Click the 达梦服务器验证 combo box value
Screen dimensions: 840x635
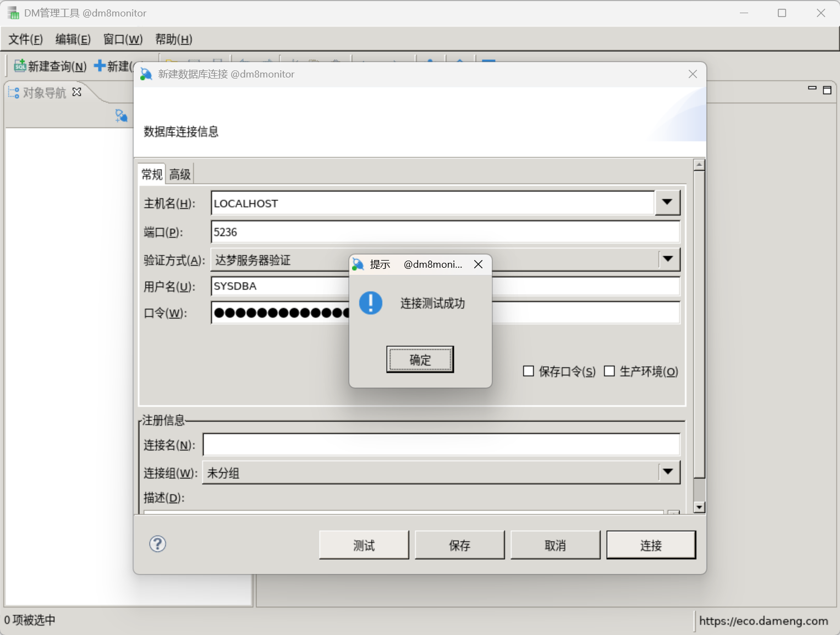point(253,260)
